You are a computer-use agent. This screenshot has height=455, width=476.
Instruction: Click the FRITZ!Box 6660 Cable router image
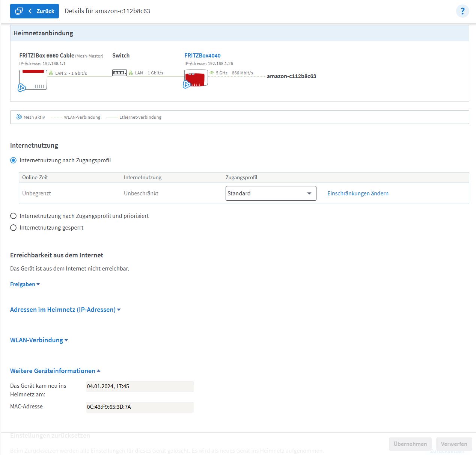33,79
